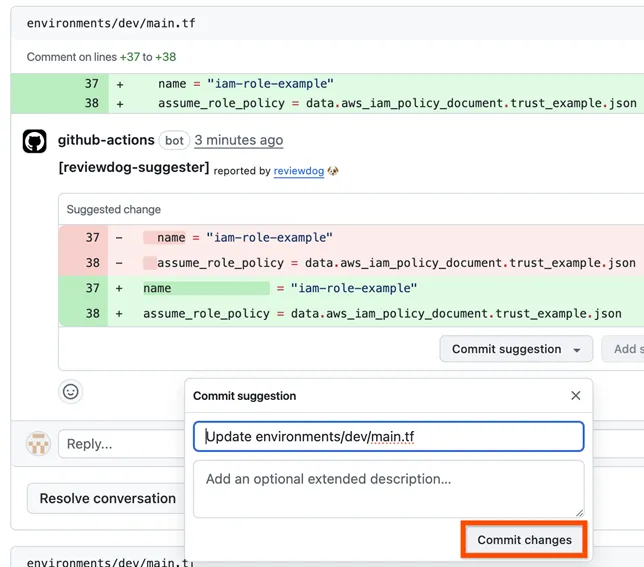The image size is (644, 567).
Task: Close the Commit suggestion popup
Action: tap(575, 396)
